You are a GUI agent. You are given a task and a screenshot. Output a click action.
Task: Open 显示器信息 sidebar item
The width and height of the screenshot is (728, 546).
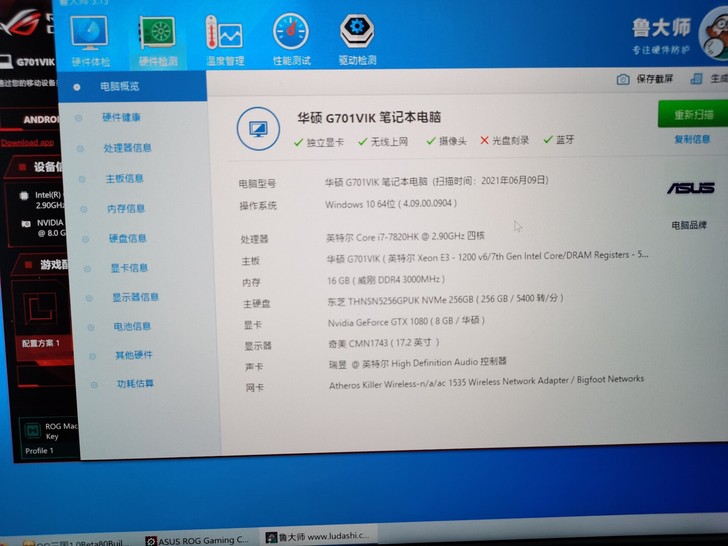tap(136, 297)
